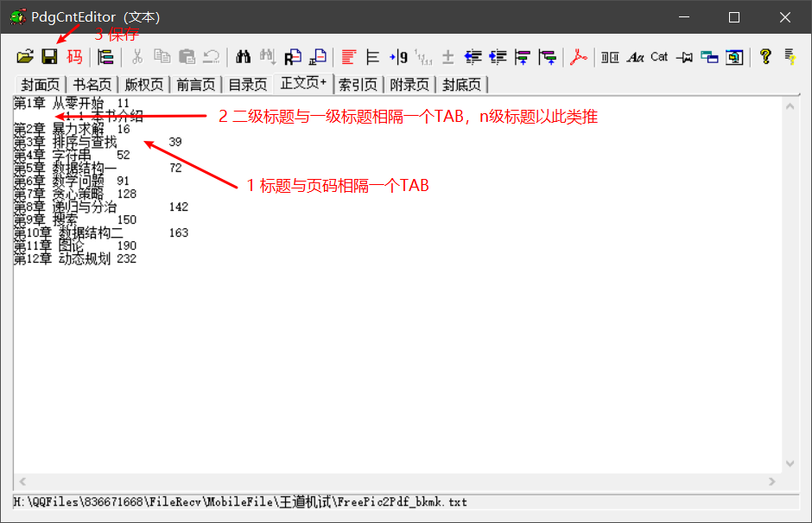This screenshot has height=523, width=812.
Task: Click the red 码 encoding icon
Action: 74,56
